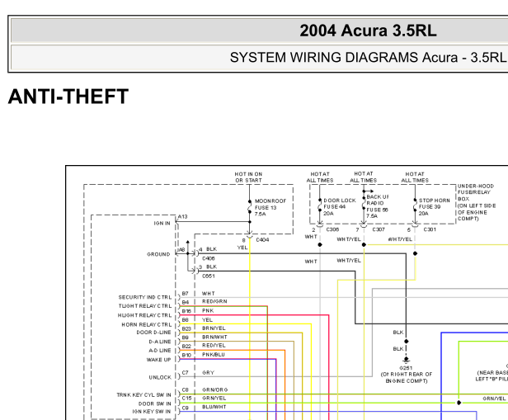Click the '2004 Acura 3.5RL' title
508x420 pixels.
coord(368,31)
